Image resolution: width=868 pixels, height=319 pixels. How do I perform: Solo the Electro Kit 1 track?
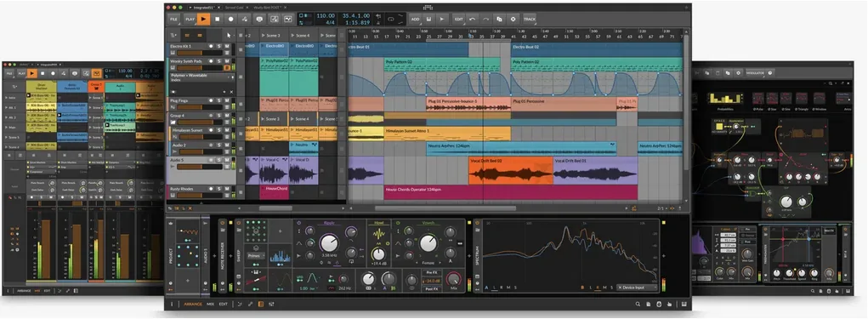click(x=219, y=46)
